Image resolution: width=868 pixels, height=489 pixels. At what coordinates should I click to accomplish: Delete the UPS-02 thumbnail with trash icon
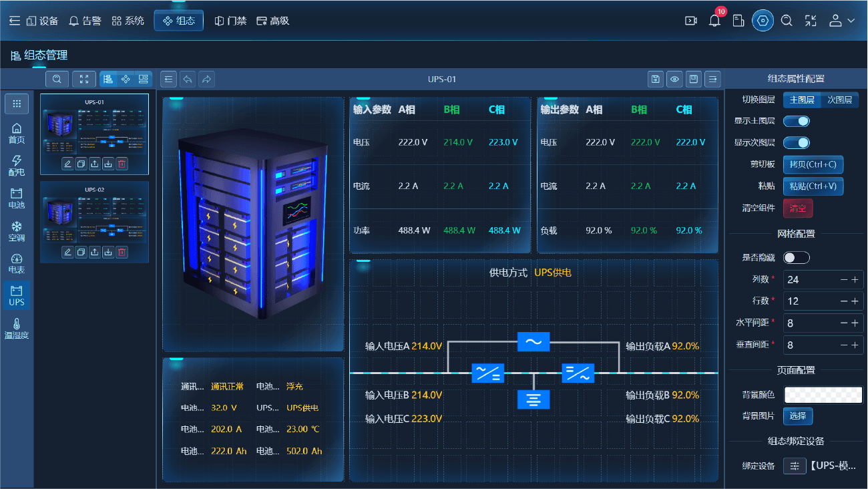pyautogui.click(x=122, y=252)
